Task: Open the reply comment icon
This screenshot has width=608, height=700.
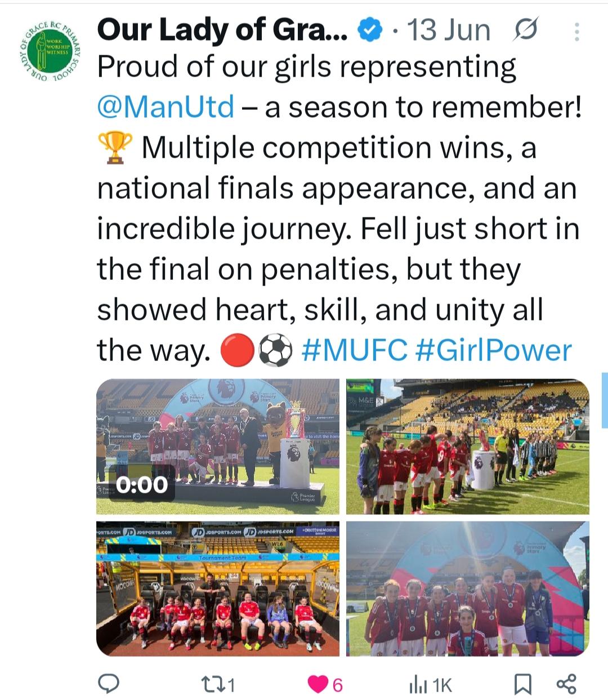Action: [x=108, y=684]
